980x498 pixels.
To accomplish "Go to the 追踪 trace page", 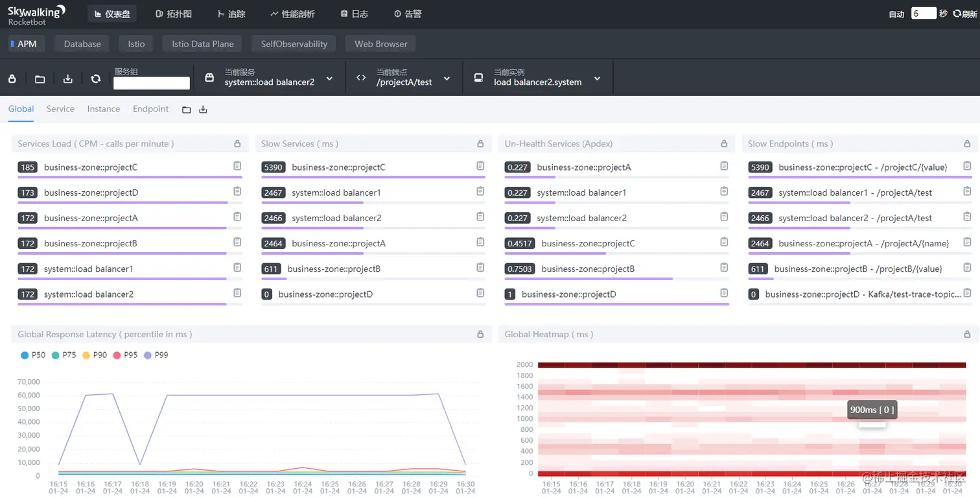I will coord(231,14).
